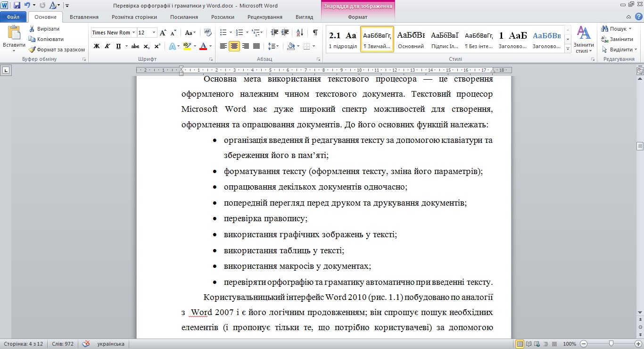Expand borders dropdown
Screen dimensions: 644x349
click(x=313, y=46)
